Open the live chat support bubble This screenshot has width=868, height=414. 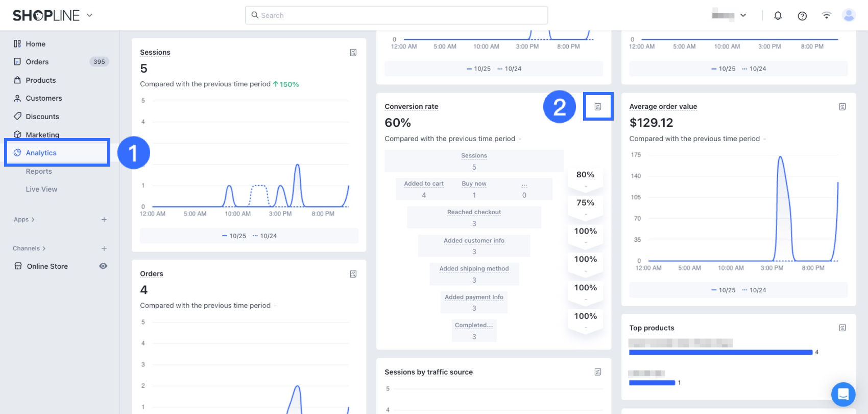point(843,394)
